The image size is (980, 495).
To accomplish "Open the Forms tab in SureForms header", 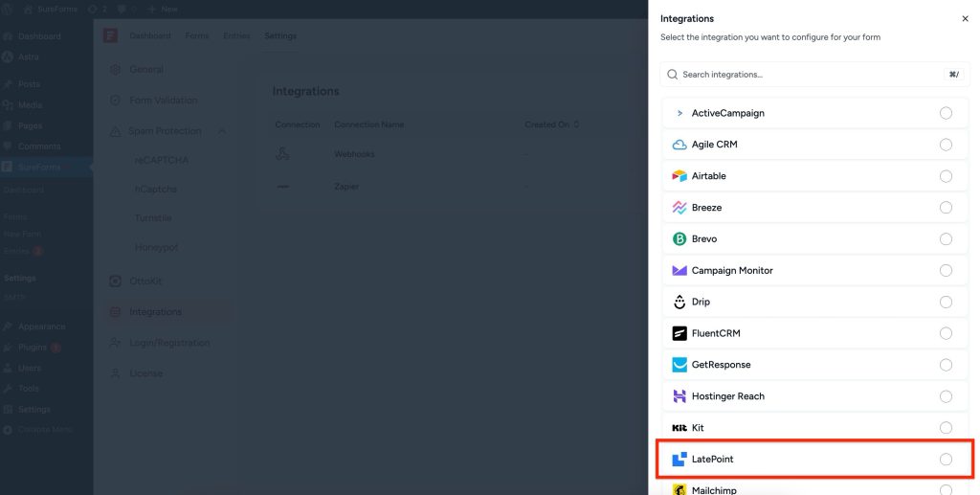I will tap(197, 35).
